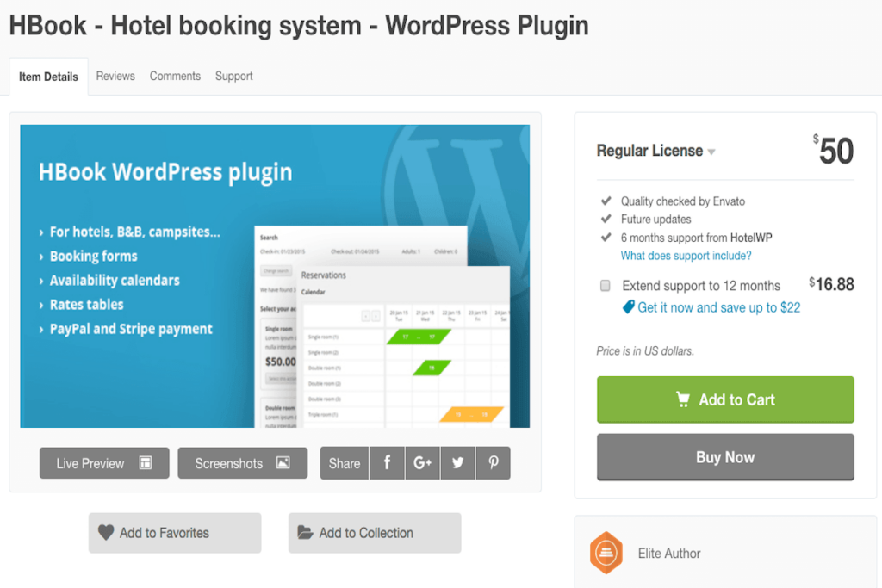
Task: Add item to a Collection
Action: click(x=375, y=533)
